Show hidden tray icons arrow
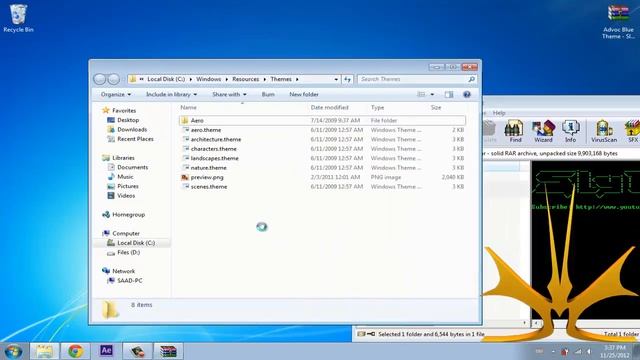The image size is (640, 360). point(553,351)
